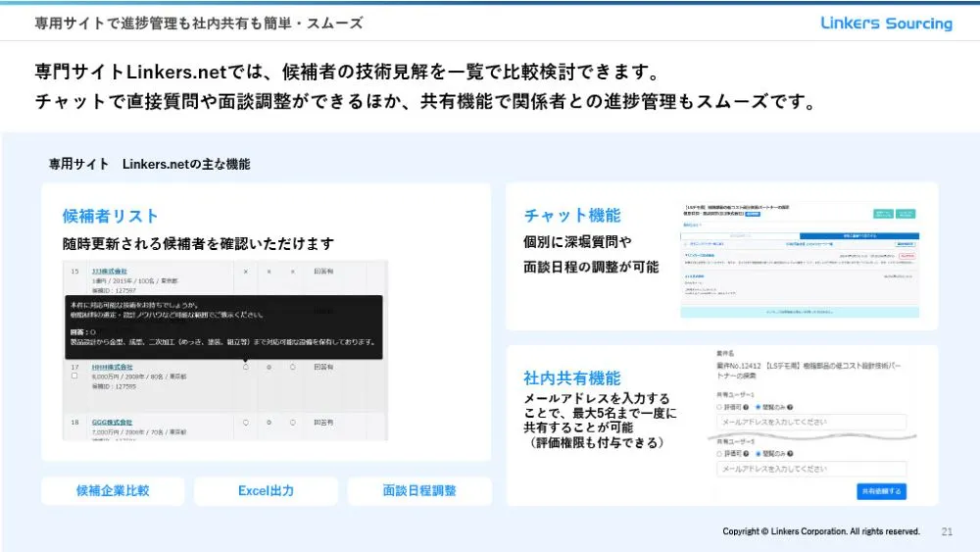
Task: Focus the 共有ユーザー5 email address field
Action: [811, 469]
